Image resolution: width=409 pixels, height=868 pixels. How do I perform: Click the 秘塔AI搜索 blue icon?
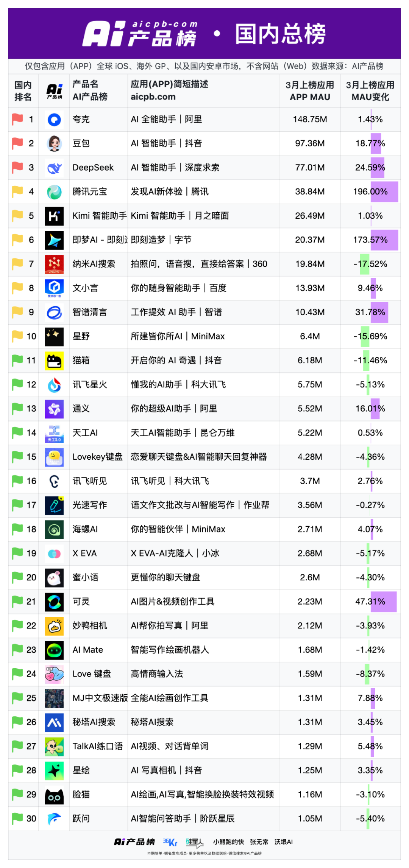[54, 722]
